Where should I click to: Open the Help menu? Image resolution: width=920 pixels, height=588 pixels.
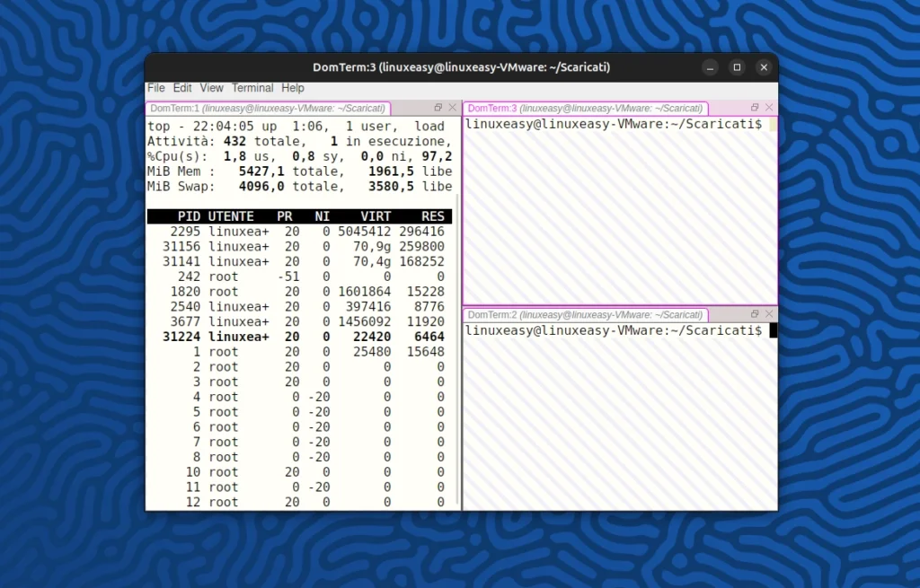292,87
